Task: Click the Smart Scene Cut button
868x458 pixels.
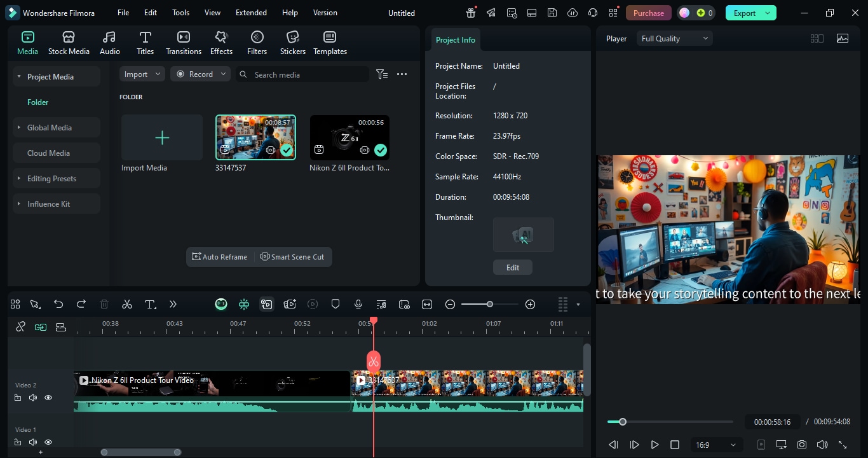Action: point(292,257)
